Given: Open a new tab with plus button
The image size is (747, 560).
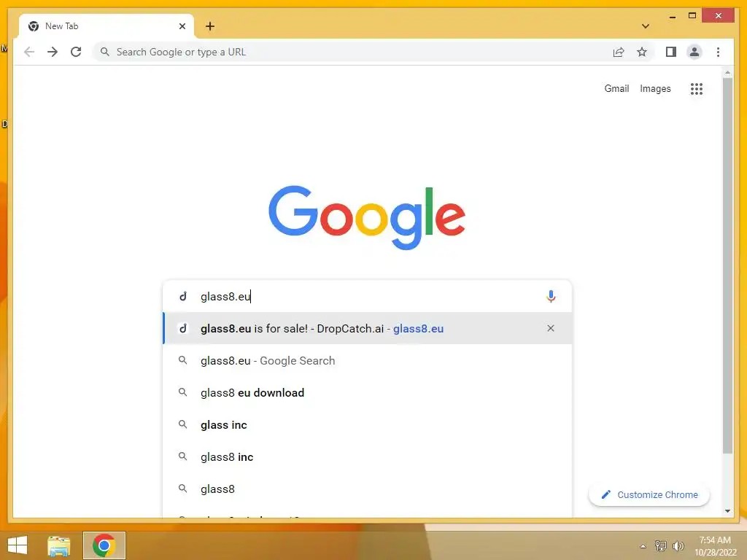Looking at the screenshot, I should [210, 26].
